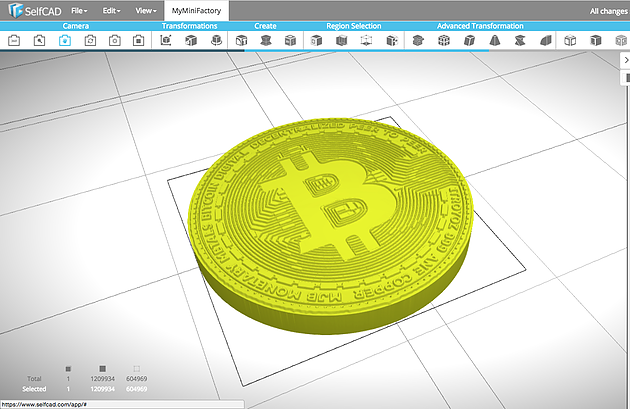
Task: Pick the Bend curved wedge tool
Action: point(545,40)
